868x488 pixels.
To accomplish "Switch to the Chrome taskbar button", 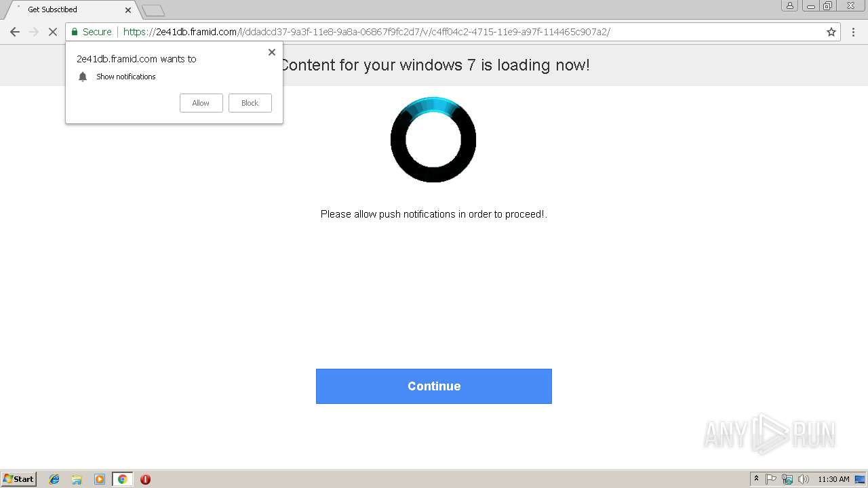I will 122,479.
